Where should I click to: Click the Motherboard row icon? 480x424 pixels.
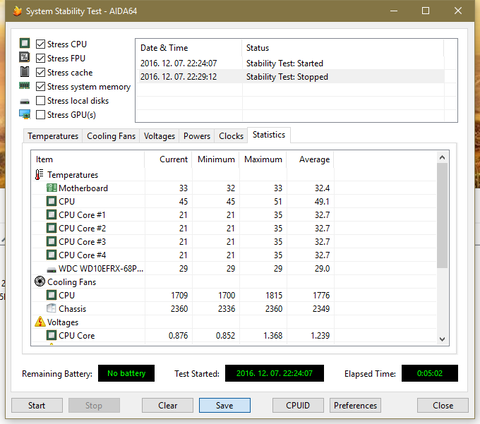tap(51, 188)
